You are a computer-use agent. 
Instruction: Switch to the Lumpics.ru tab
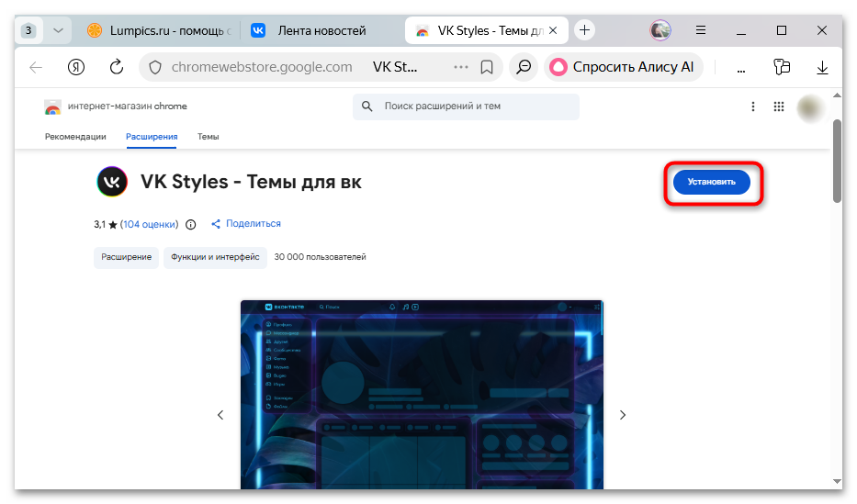[x=161, y=30]
